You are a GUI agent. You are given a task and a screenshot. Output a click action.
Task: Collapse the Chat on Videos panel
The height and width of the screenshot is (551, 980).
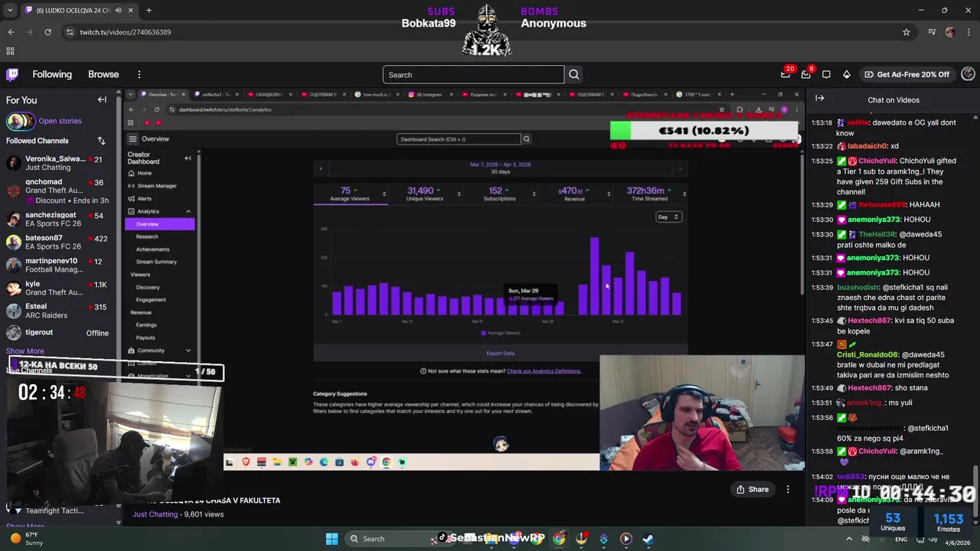click(x=819, y=99)
